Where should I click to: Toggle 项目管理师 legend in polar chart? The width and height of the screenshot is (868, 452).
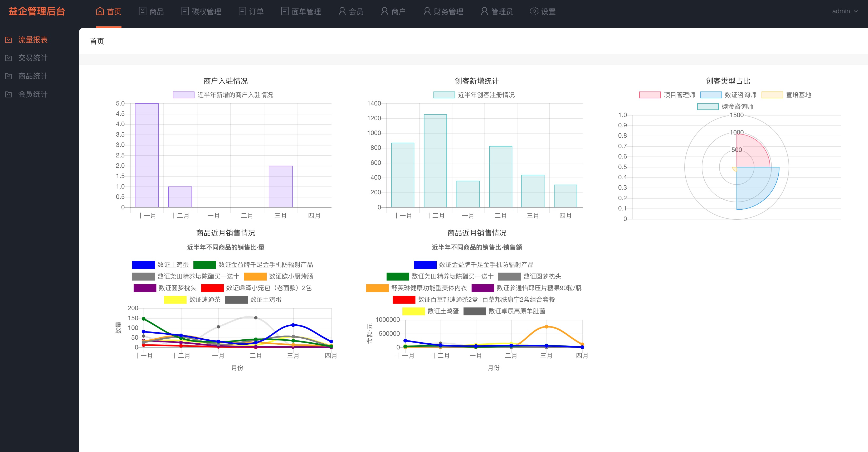667,95
